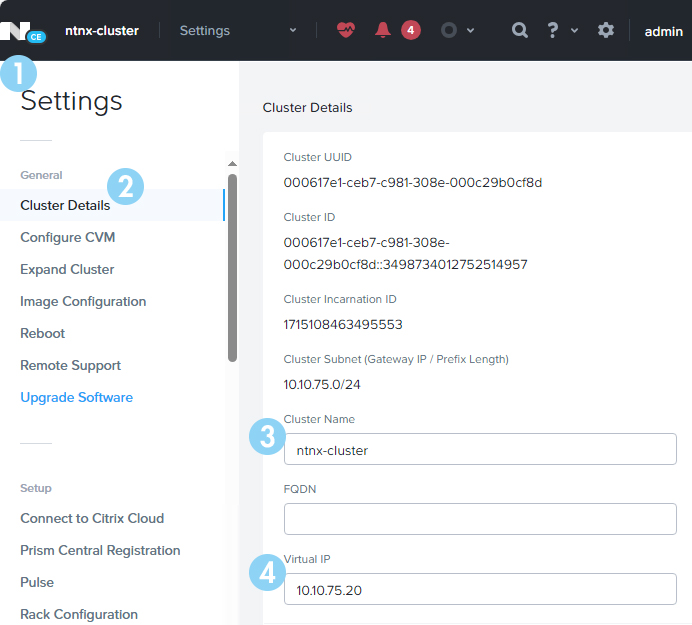This screenshot has width=692, height=625.
Task: Click the Nutanix CE logo
Action: pos(23,32)
